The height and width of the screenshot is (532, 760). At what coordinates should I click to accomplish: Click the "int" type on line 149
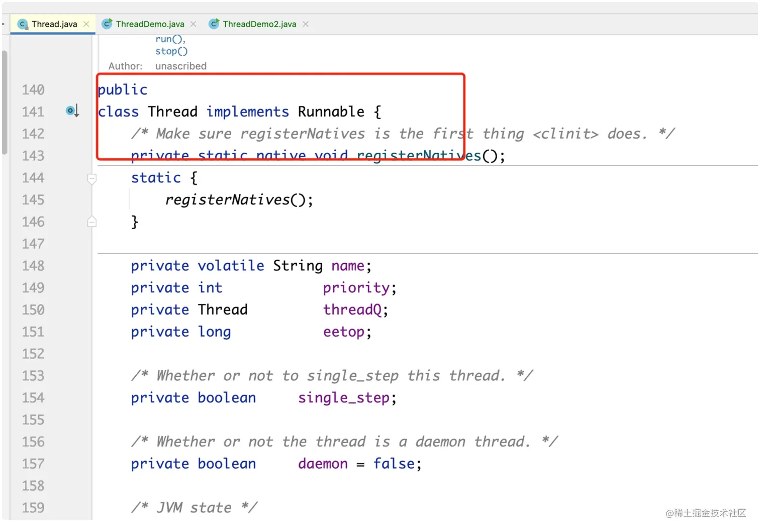210,288
